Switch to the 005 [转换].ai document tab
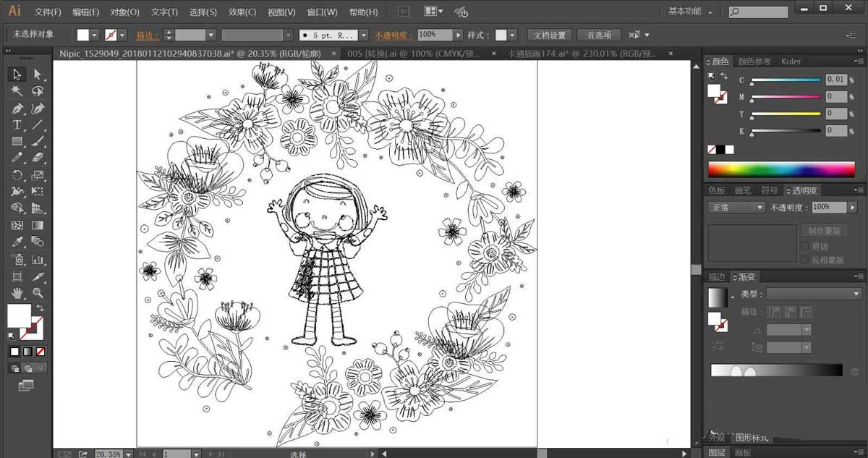Image resolution: width=868 pixels, height=458 pixels. [413, 54]
